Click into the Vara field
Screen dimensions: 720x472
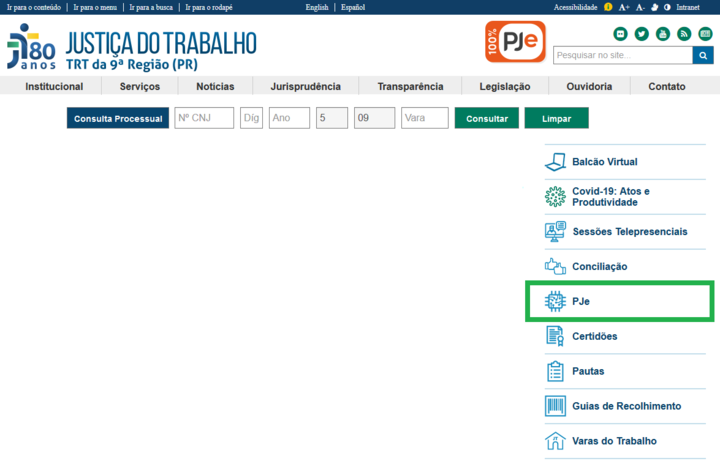click(425, 118)
